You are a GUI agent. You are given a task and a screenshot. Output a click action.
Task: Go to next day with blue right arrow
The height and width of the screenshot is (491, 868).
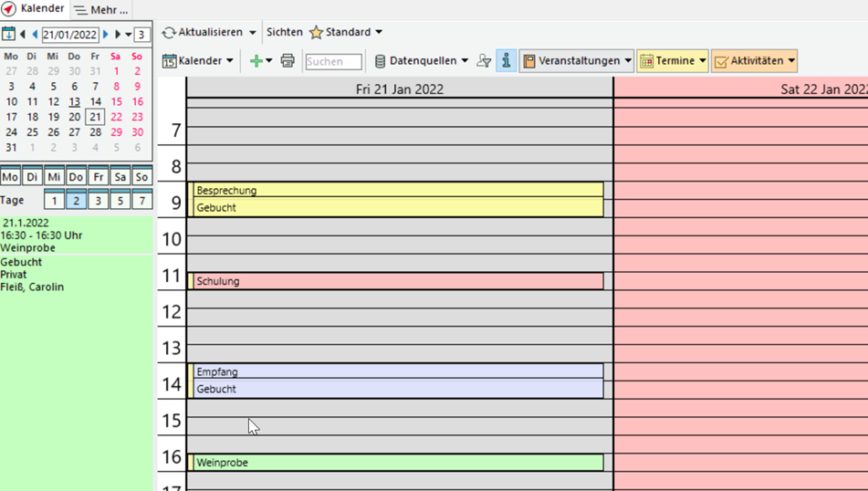click(106, 35)
